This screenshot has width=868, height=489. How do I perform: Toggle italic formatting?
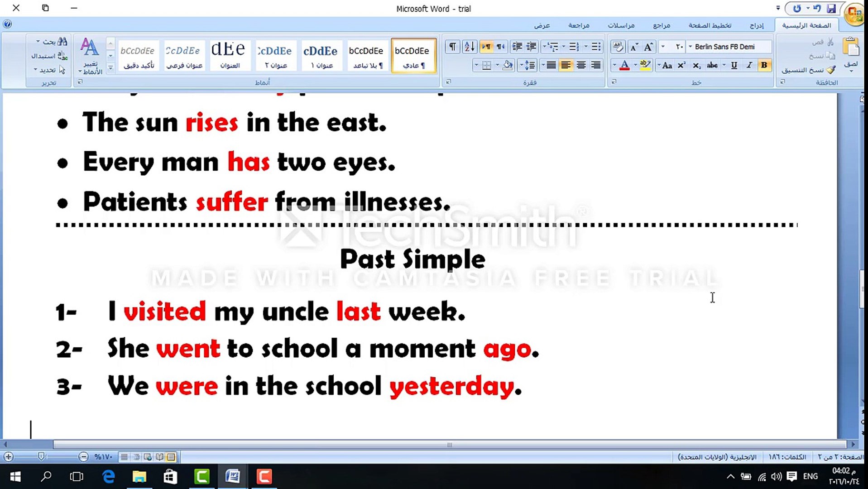(x=749, y=65)
